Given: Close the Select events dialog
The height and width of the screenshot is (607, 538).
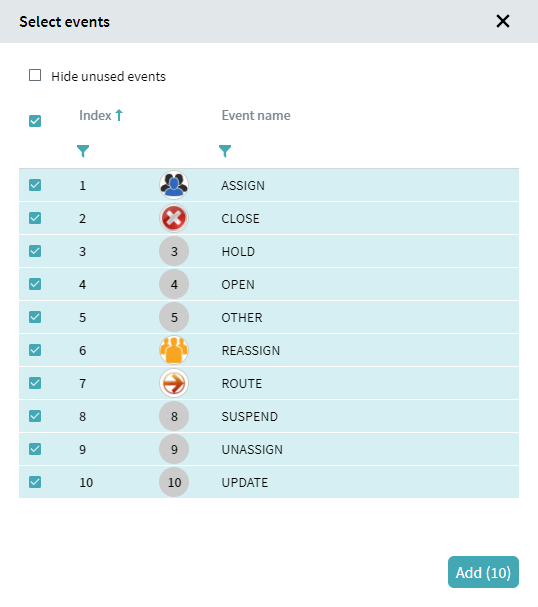Looking at the screenshot, I should point(503,21).
